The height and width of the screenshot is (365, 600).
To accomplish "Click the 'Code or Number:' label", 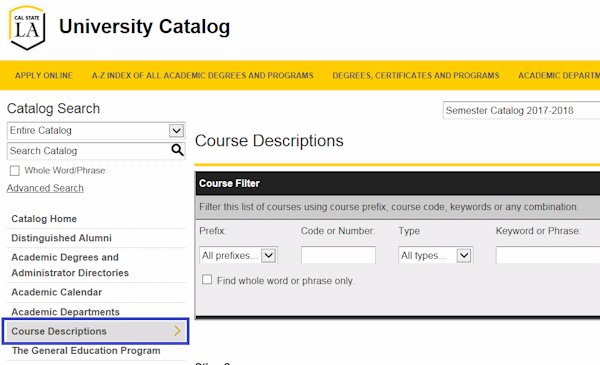I will click(338, 231).
